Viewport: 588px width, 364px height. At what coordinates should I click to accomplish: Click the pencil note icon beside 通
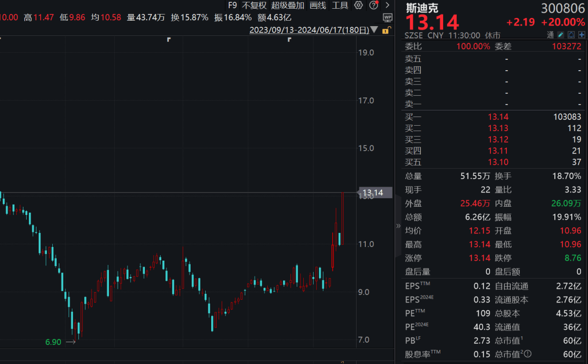(561, 35)
